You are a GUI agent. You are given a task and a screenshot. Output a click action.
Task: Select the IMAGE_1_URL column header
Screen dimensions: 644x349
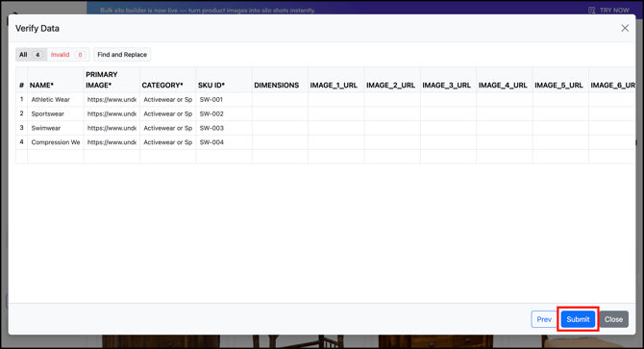point(336,80)
